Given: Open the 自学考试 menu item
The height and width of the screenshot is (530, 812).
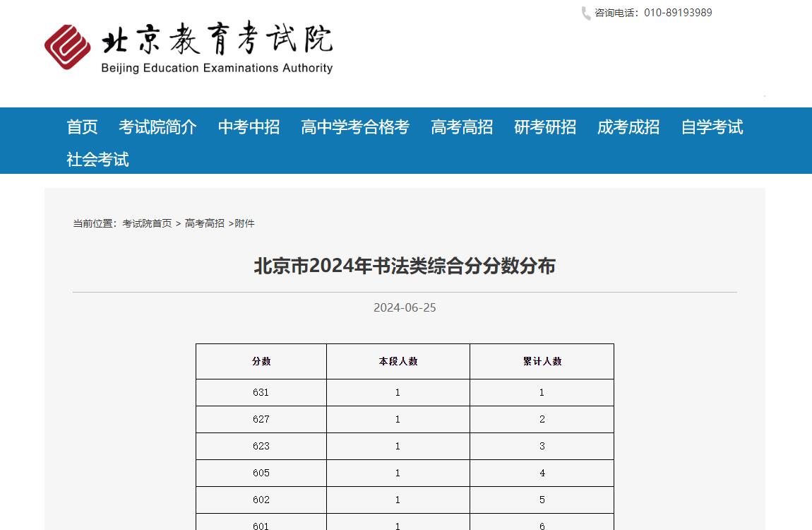Looking at the screenshot, I should click(712, 127).
